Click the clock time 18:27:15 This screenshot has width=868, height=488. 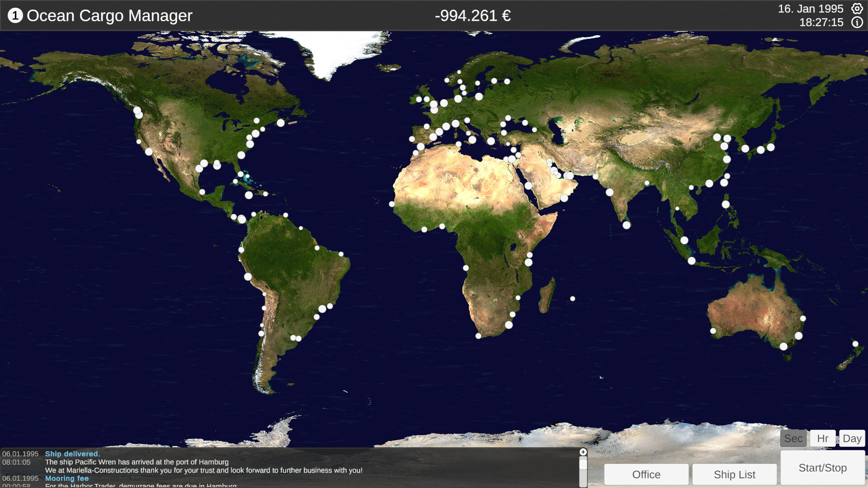pos(821,22)
